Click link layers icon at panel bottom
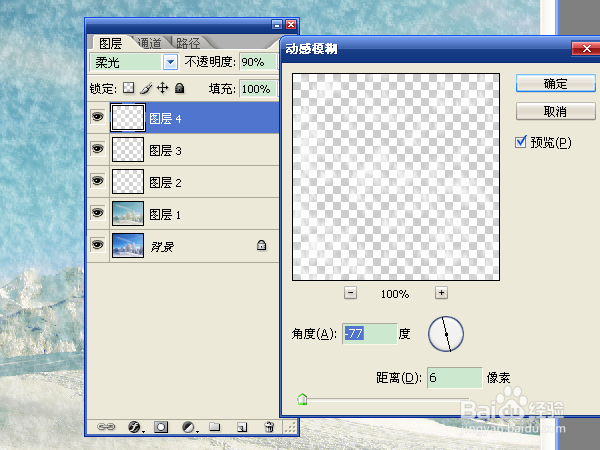 point(106,427)
